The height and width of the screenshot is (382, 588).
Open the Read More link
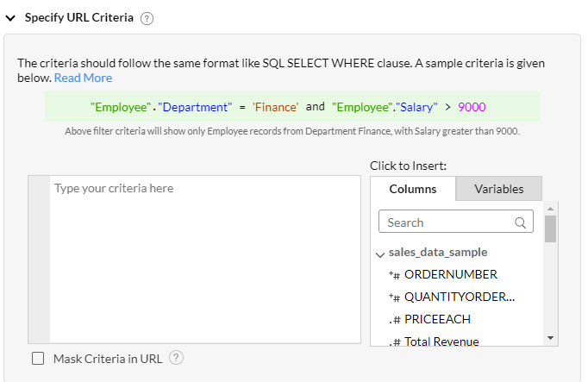click(x=83, y=78)
